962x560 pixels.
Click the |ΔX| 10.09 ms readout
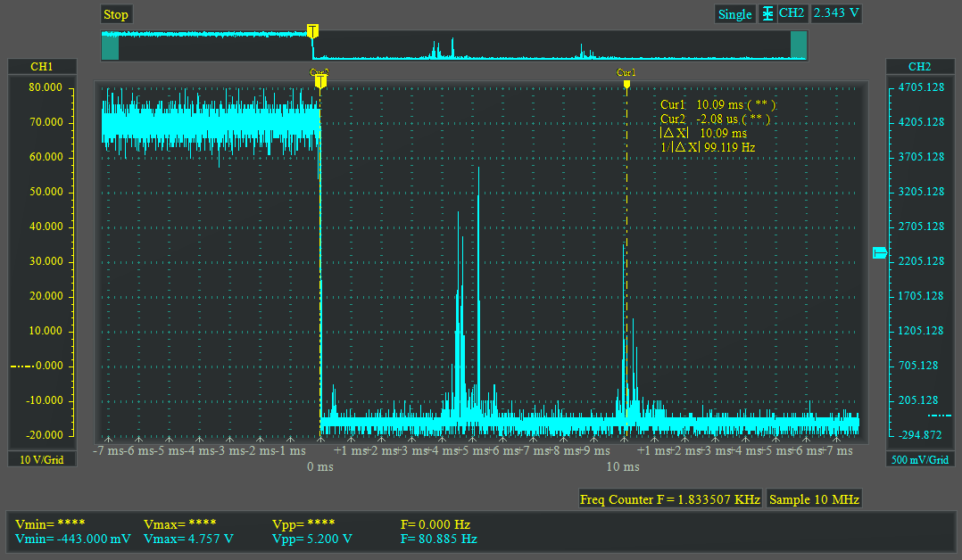(x=704, y=133)
